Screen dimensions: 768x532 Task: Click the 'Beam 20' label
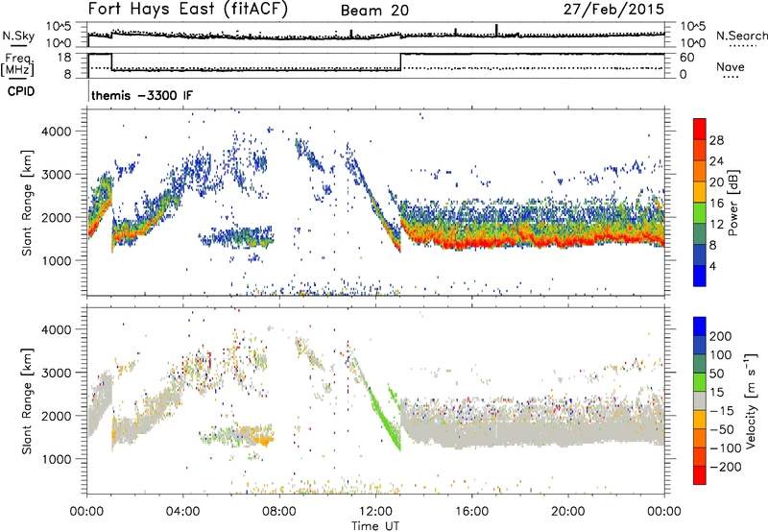[374, 11]
